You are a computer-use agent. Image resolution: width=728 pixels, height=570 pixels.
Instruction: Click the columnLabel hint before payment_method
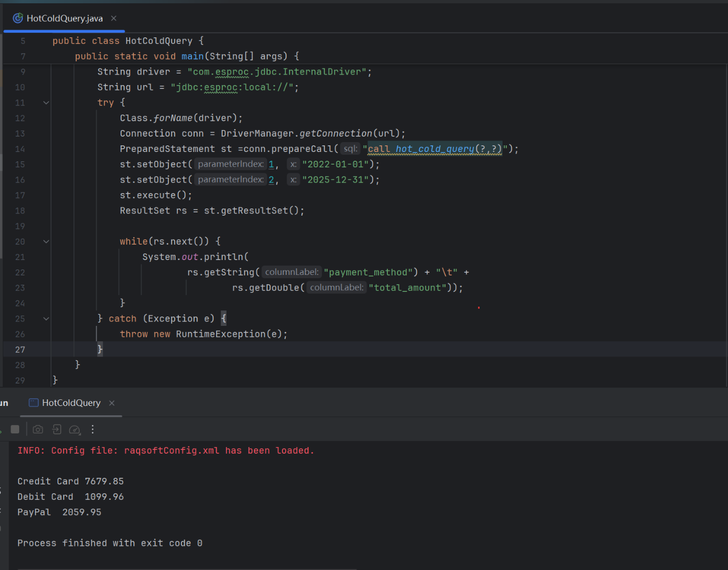click(x=291, y=272)
